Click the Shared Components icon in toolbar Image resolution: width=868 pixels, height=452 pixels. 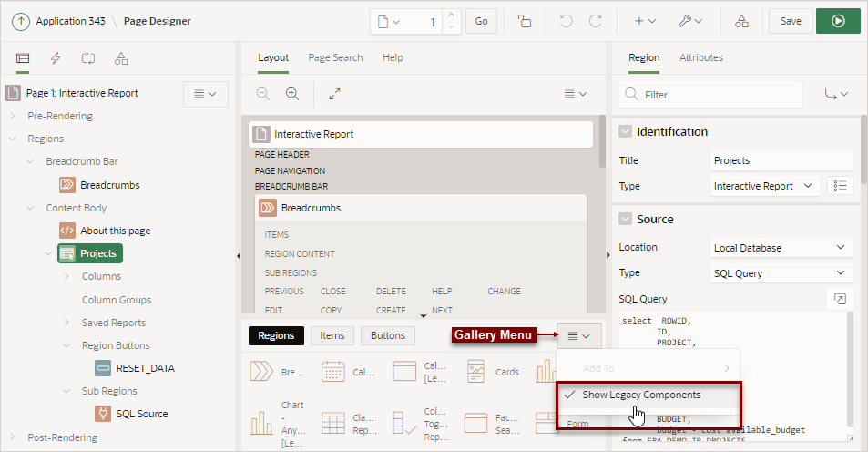(x=741, y=22)
